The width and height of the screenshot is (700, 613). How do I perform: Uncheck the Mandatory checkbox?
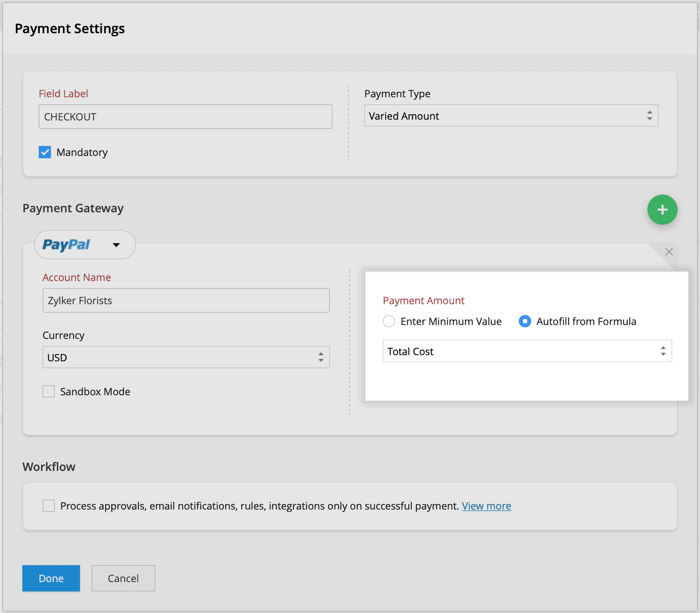point(45,152)
